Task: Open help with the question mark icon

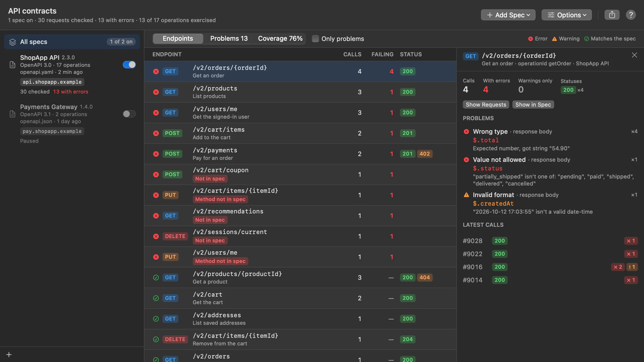Action: click(631, 15)
